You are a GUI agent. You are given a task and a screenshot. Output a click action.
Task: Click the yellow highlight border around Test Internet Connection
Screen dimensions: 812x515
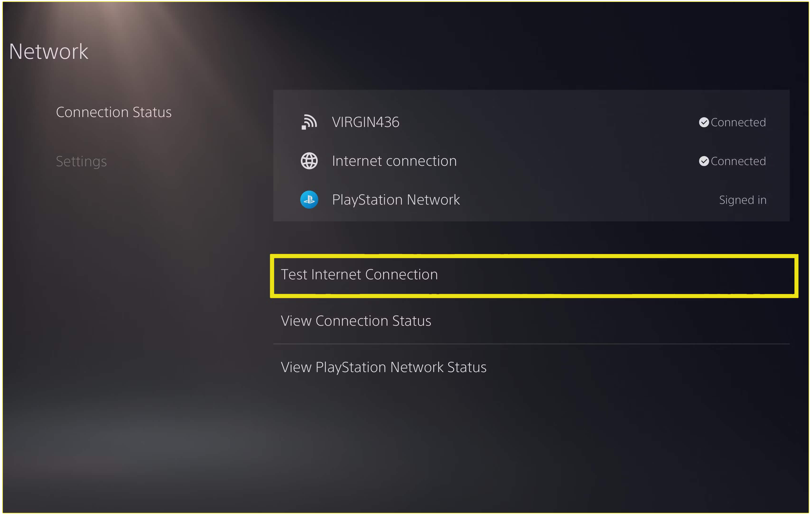pos(534,256)
